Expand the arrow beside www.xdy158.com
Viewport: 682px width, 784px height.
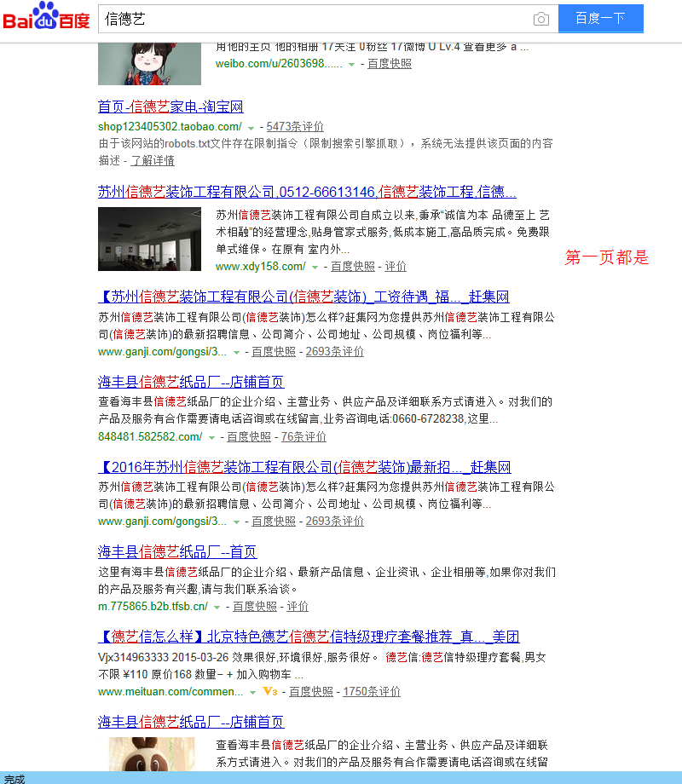click(x=315, y=268)
